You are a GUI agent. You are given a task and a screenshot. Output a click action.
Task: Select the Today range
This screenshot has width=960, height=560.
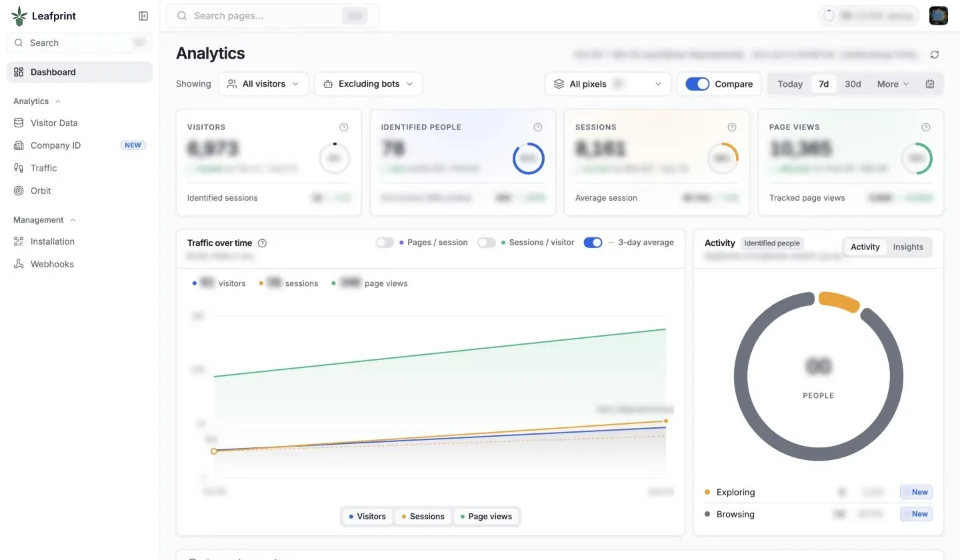tap(790, 84)
